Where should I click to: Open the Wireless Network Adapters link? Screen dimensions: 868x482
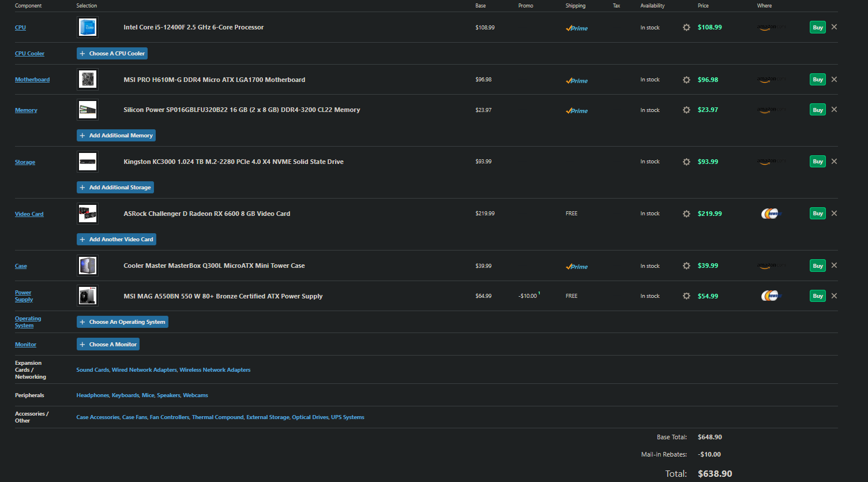pos(215,370)
